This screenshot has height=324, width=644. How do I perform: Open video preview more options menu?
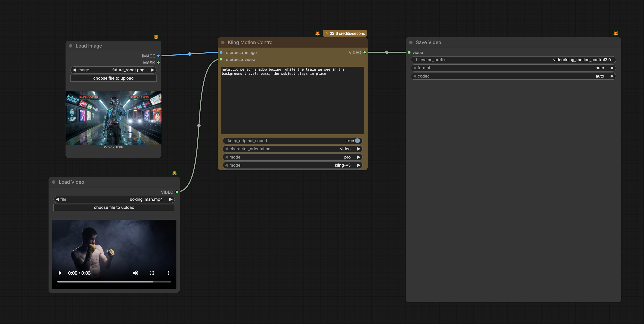(168, 273)
